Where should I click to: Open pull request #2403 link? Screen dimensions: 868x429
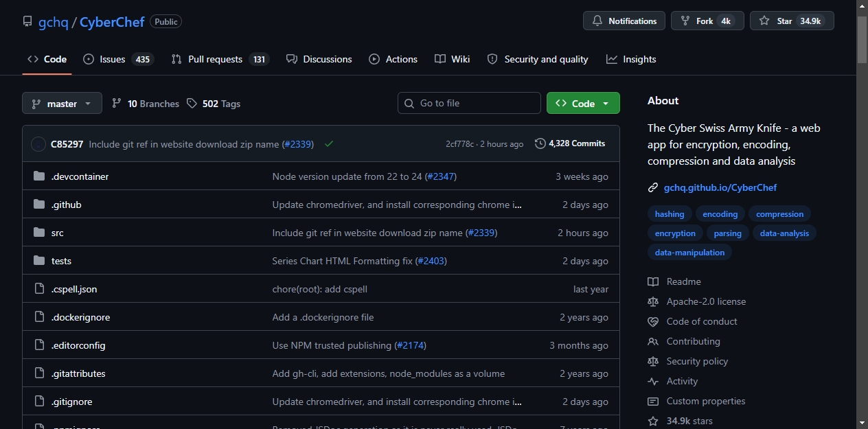pyautogui.click(x=431, y=261)
